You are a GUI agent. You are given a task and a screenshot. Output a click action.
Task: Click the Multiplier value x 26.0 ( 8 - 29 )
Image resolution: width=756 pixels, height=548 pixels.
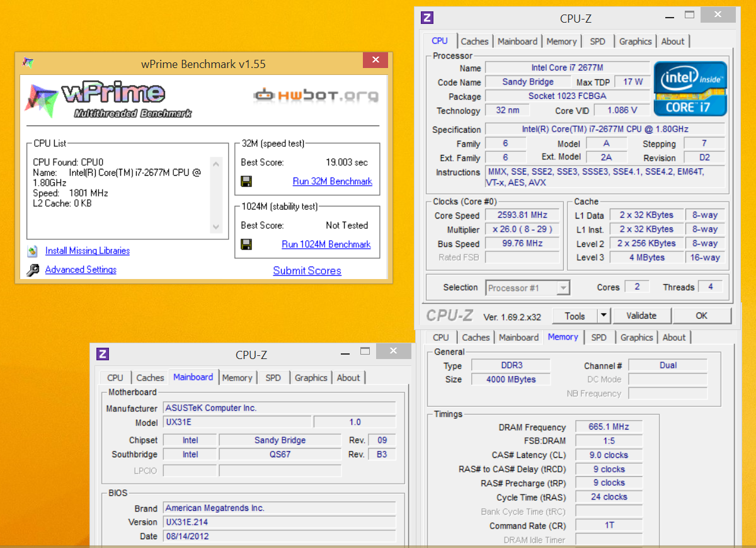click(x=522, y=229)
